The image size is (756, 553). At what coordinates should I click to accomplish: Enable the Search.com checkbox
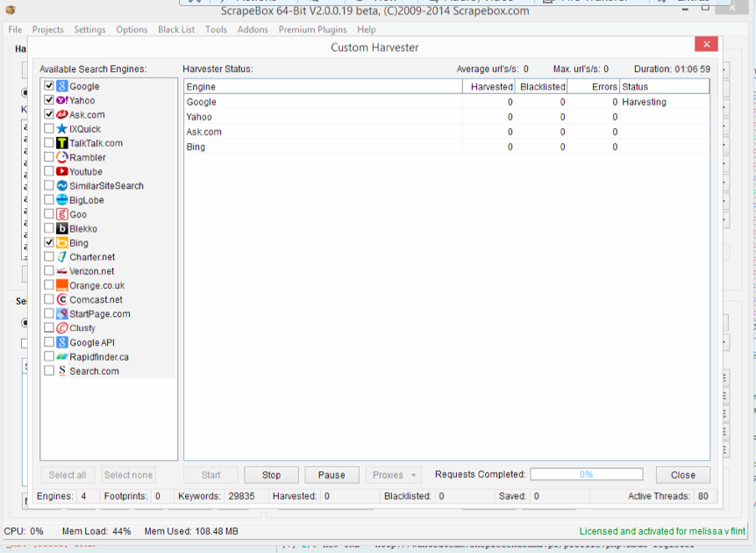[49, 370]
